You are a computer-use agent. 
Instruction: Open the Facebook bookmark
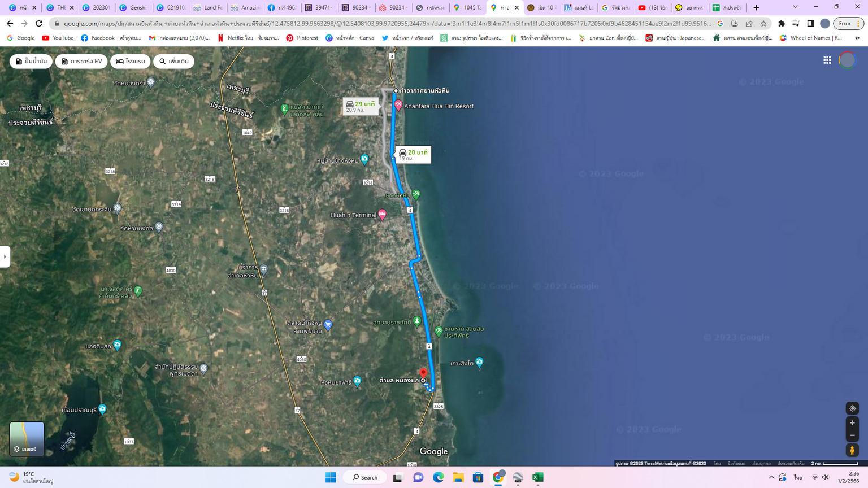pos(111,38)
